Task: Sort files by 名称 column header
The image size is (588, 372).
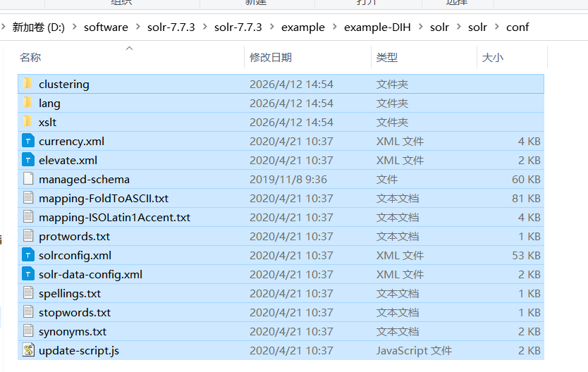Action: point(30,57)
